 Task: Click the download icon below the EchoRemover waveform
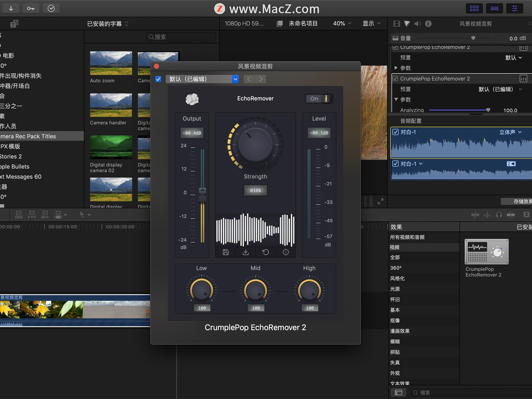(x=245, y=252)
